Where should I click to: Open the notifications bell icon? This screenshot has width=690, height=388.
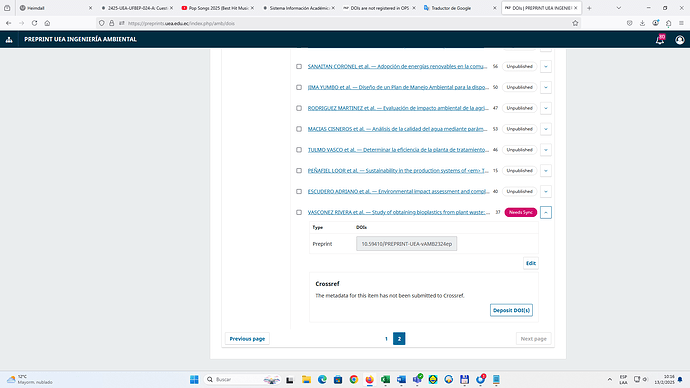[660, 40]
